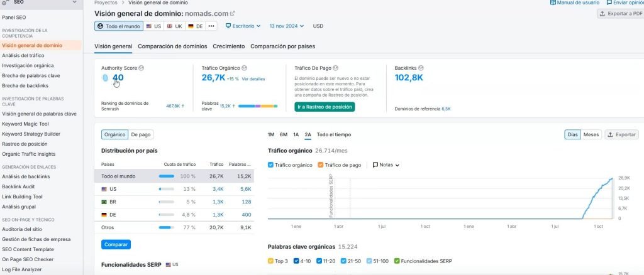The height and width of the screenshot is (275, 644).
Task: Open Dominios de referencia 6,5K link
Action: coord(446,109)
